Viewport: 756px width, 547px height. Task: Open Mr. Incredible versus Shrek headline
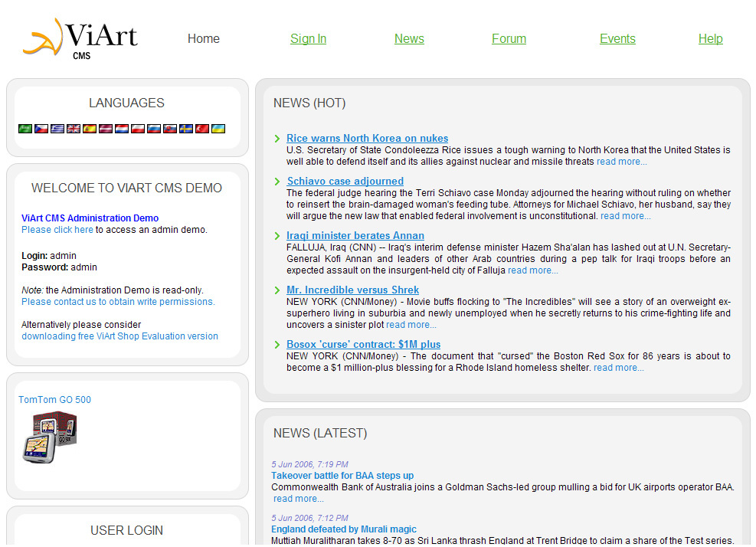(x=352, y=290)
